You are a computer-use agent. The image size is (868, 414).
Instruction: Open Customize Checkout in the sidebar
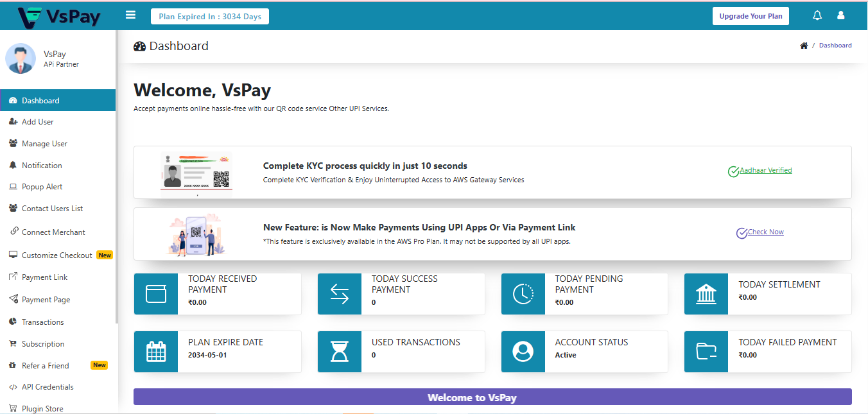56,255
